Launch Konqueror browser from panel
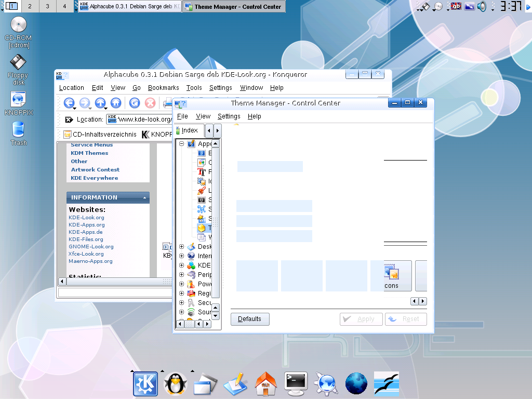Image resolution: width=532 pixels, height=399 pixels. (x=326, y=384)
